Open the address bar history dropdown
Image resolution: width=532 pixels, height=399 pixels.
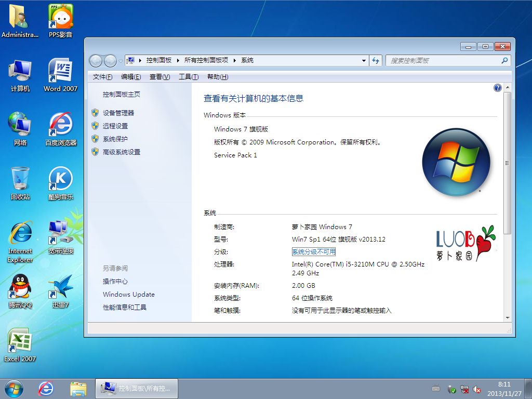[364, 60]
